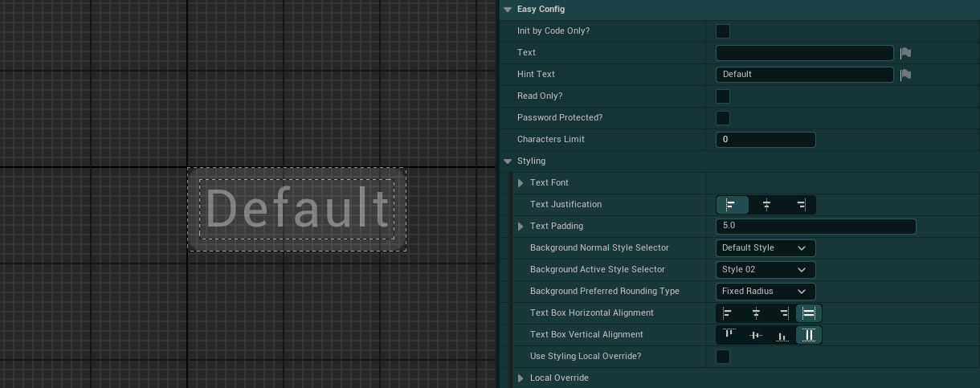Click the Text Padding value 5.0
The height and width of the screenshot is (388, 980).
click(815, 227)
